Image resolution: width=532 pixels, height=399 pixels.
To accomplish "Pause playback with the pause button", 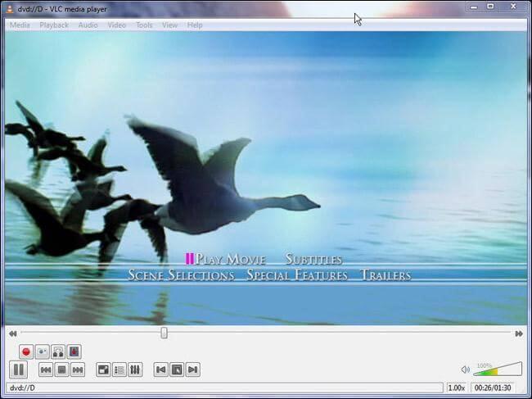I will tap(18, 370).
